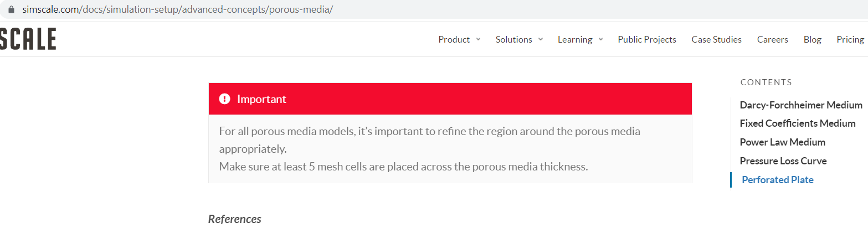Visit the Blog
The height and width of the screenshot is (228, 868).
tap(812, 39)
